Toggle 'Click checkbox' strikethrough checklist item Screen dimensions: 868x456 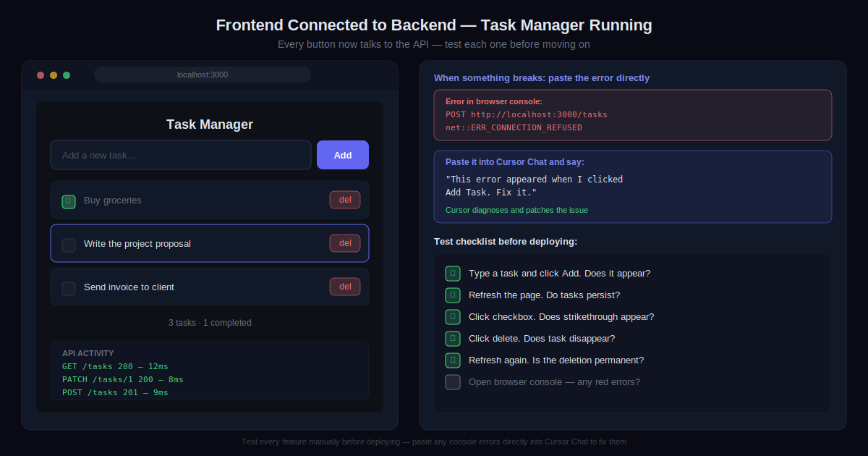tap(453, 317)
